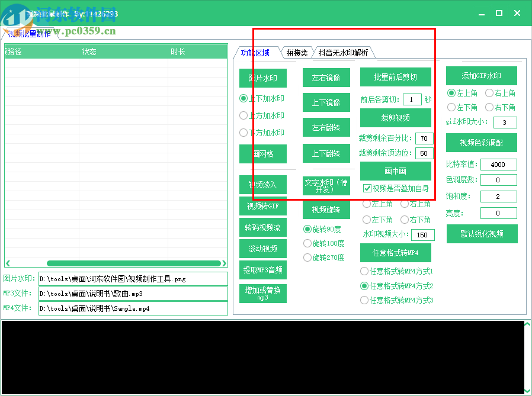Switch to the 拼接类 tab
Viewport: 532px width, 396px height.
tap(297, 53)
